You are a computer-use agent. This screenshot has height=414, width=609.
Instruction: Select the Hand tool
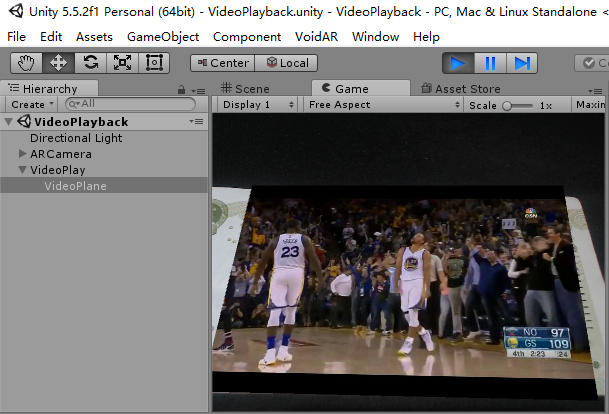click(26, 63)
